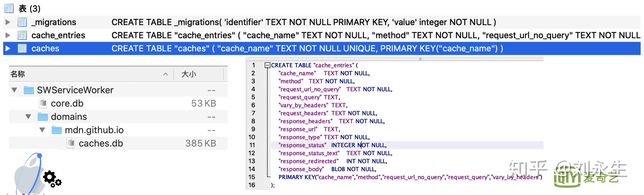
Task: Select the core.db file
Action: 67,103
